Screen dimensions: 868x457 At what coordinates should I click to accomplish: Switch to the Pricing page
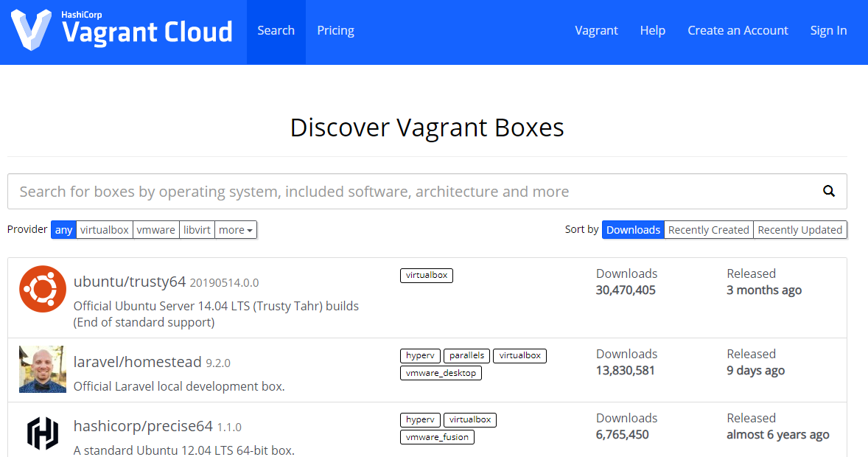click(335, 30)
